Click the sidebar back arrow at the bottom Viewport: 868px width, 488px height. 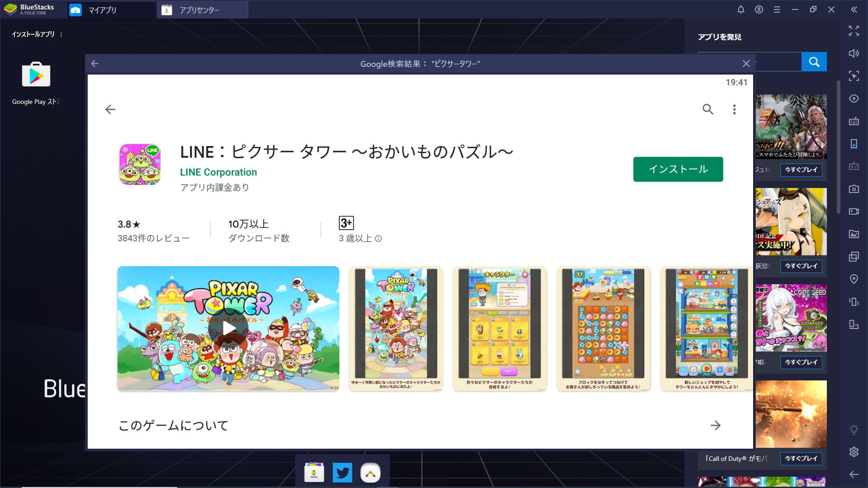point(854,474)
